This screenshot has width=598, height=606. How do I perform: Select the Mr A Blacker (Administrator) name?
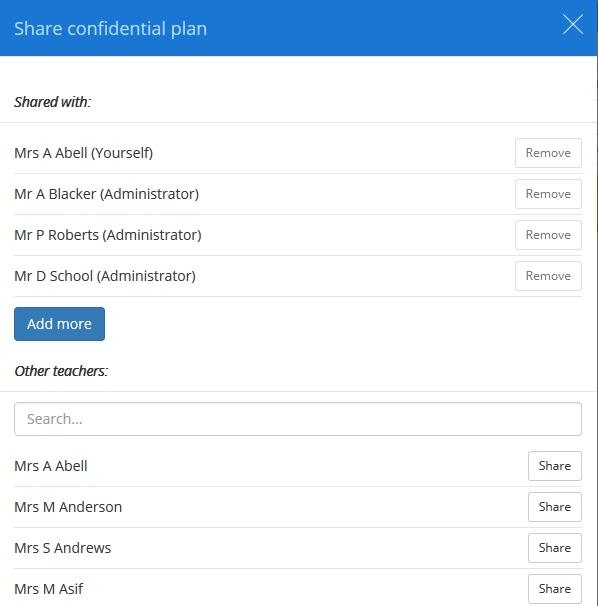[106, 194]
